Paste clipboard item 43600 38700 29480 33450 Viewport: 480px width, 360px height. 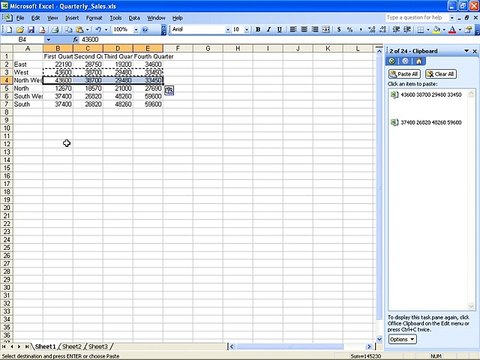428,95
